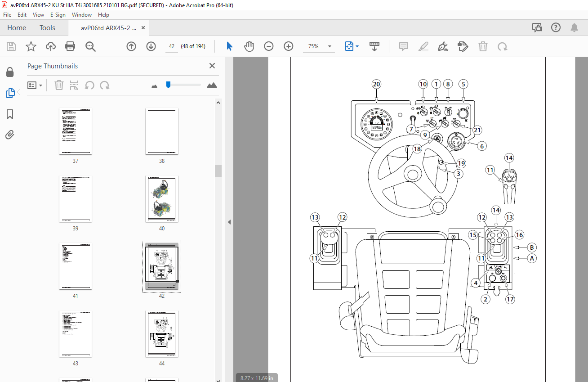The width and height of the screenshot is (588, 382).
Task: Open the security lock panel icon
Action: pos(10,72)
